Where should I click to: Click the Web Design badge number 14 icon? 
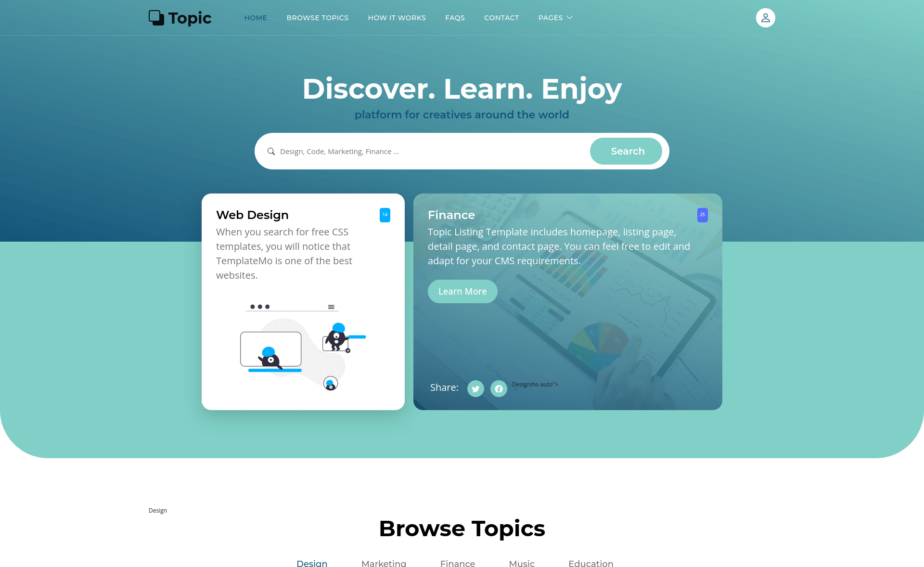385,215
